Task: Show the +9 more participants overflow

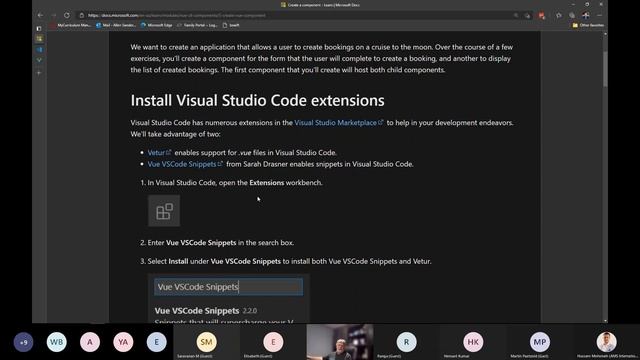Action: (x=23, y=342)
